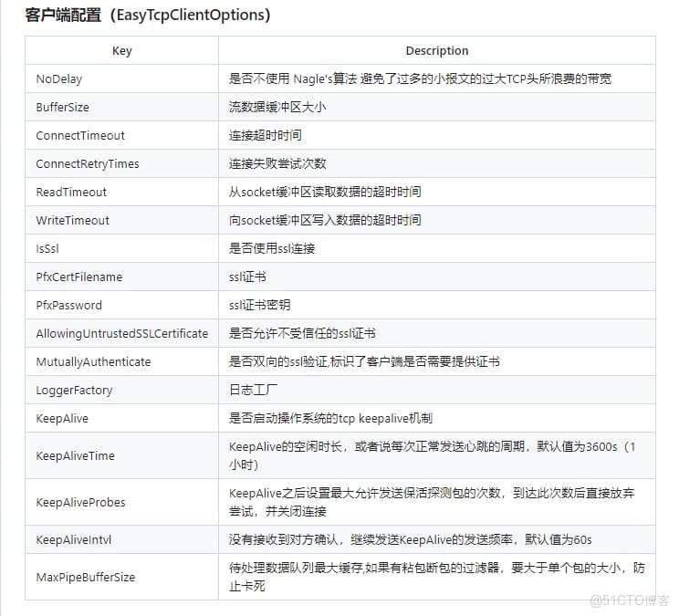Image resolution: width=679 pixels, height=616 pixels.
Task: Select the NoDelay key cell
Action: pos(121,78)
